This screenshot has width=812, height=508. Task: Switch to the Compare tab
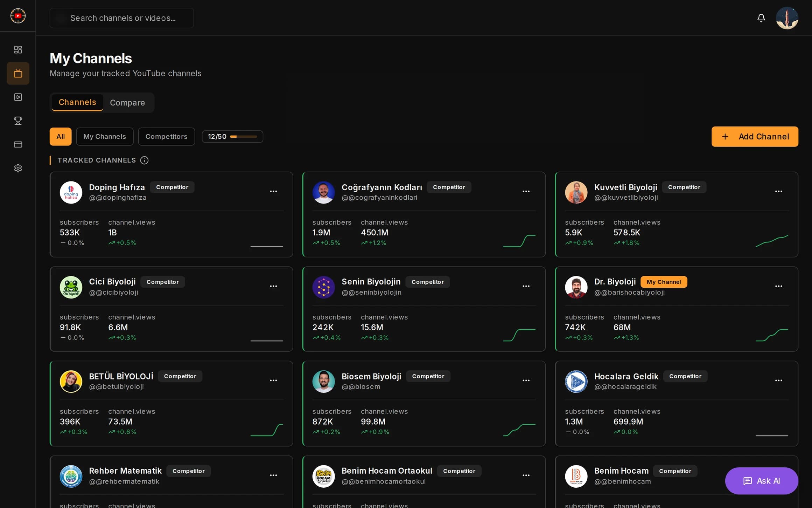[127, 103]
